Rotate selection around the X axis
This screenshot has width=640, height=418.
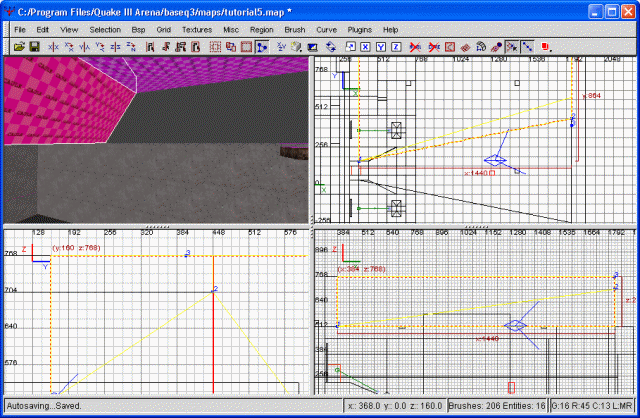point(69,47)
